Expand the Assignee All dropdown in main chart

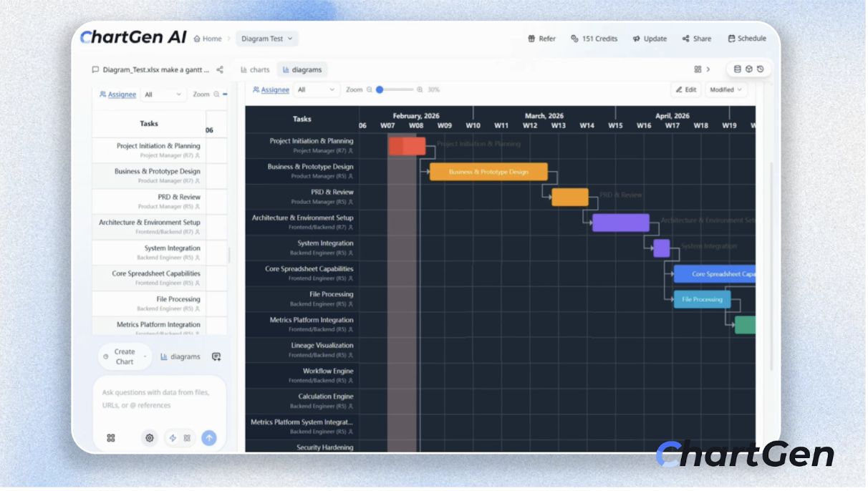pyautogui.click(x=316, y=90)
